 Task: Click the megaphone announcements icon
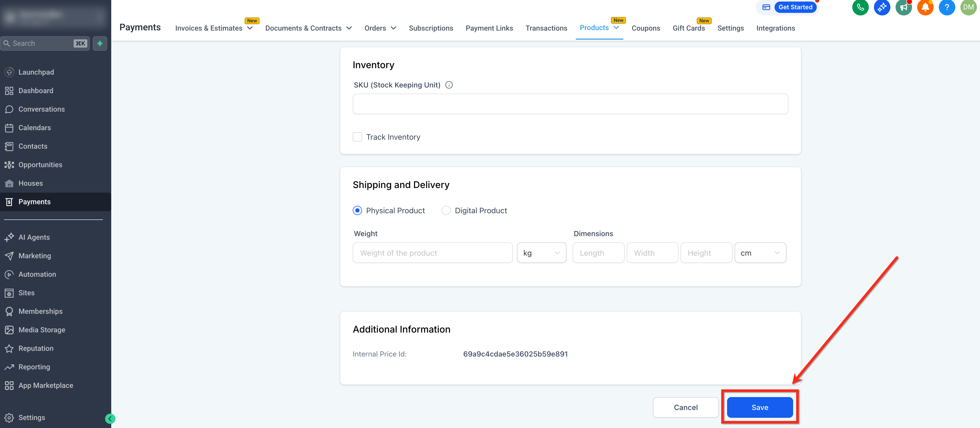click(x=904, y=7)
